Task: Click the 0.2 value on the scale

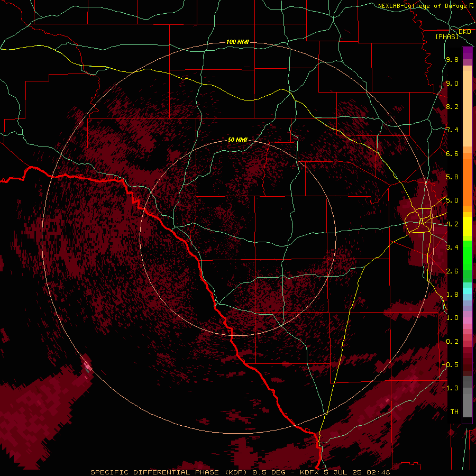Action: (x=452, y=342)
